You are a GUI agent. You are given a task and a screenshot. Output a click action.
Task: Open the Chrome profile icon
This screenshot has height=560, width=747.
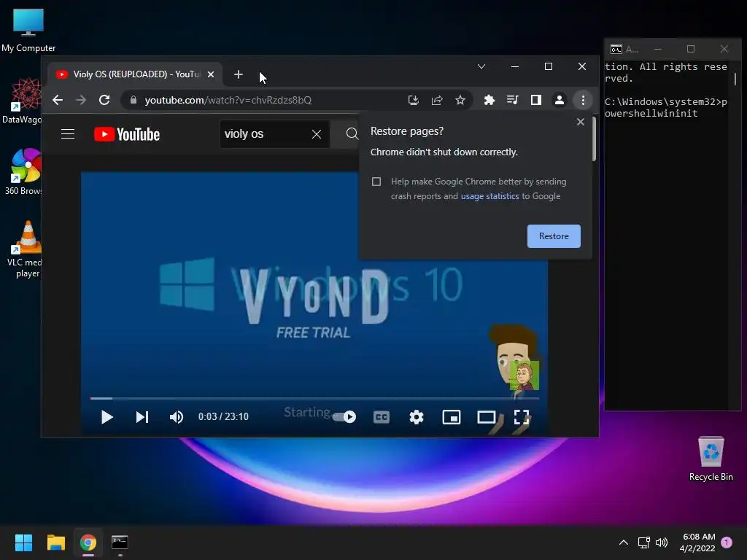click(560, 100)
